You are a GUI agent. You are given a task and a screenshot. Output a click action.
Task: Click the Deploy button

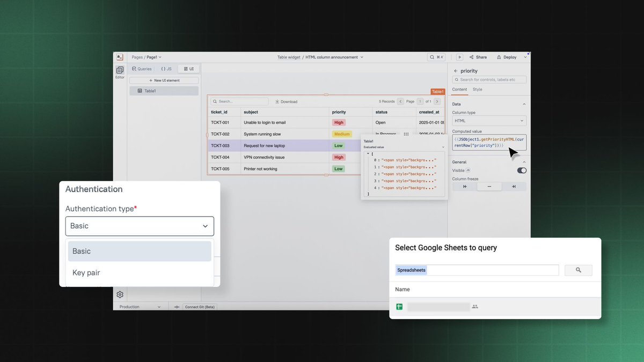pyautogui.click(x=507, y=57)
